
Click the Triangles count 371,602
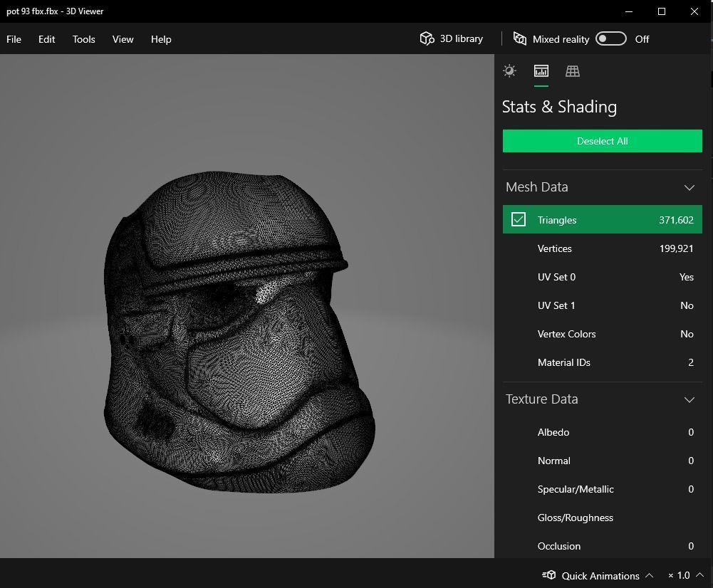tap(676, 220)
